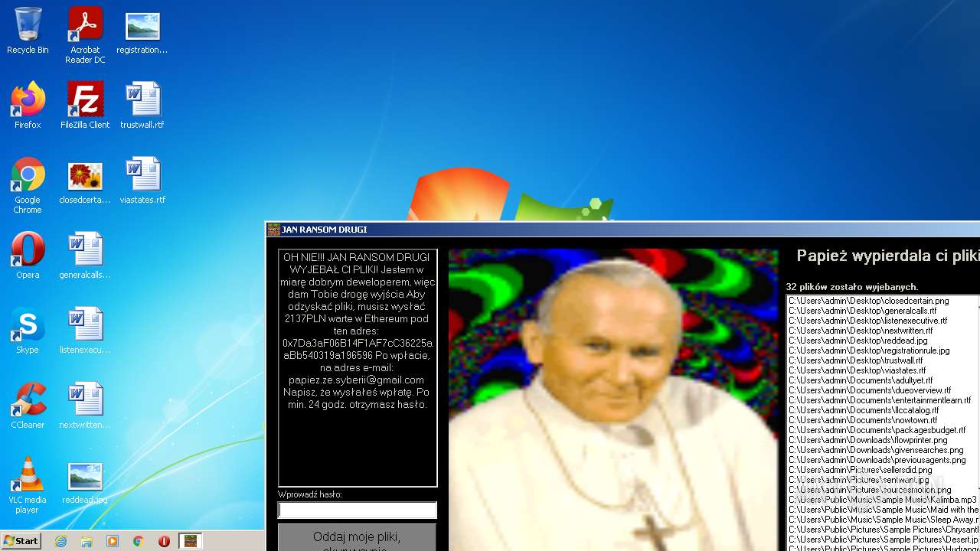The width and height of the screenshot is (980, 551).
Task: Select Desktop\viastates.rtf list entry
Action: point(857,370)
